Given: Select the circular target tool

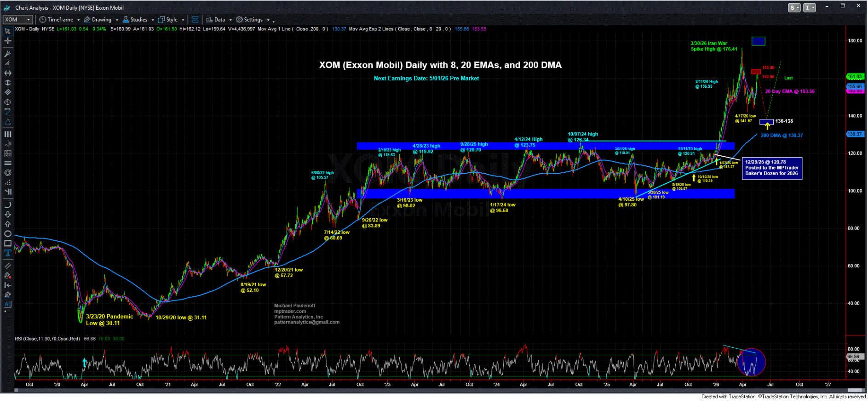Looking at the screenshot, I should coord(7,173).
